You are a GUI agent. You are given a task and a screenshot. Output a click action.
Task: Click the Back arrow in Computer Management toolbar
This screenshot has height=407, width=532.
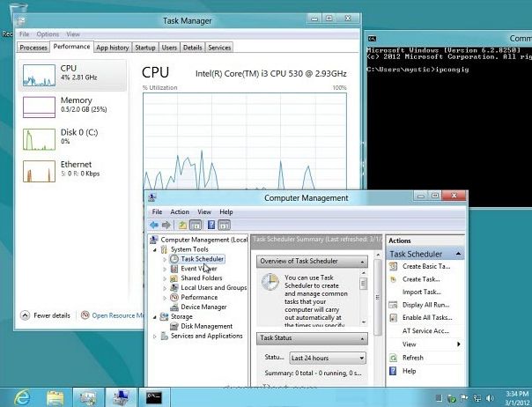154,225
